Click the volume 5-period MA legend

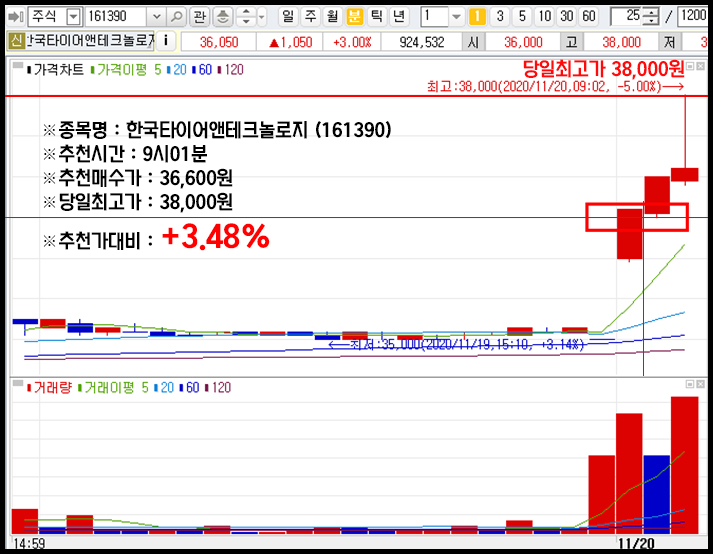point(145,388)
